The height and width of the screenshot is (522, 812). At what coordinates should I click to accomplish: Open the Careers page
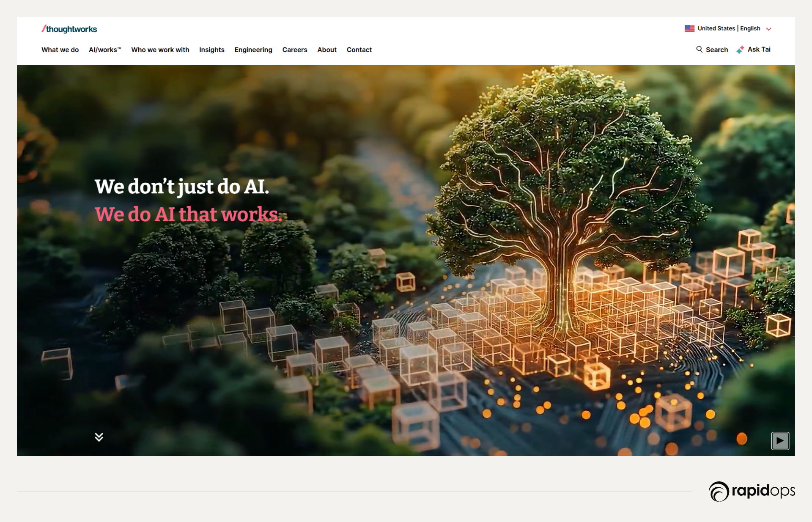tap(295, 50)
